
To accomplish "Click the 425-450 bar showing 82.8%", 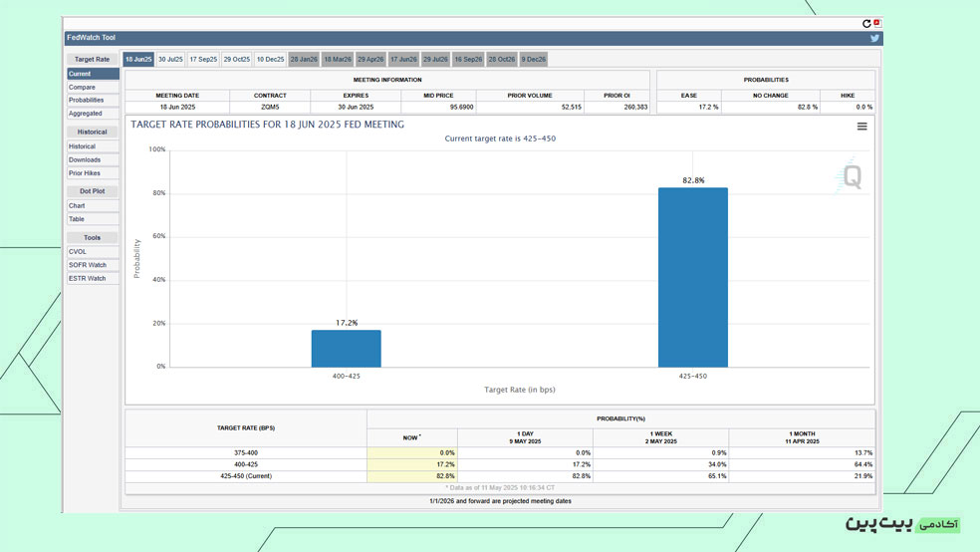I will click(692, 278).
